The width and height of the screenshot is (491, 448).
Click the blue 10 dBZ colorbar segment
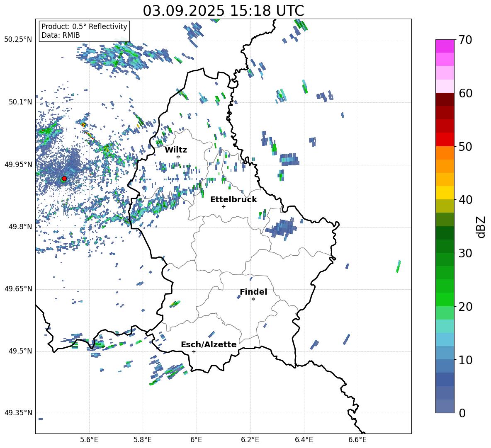(445, 353)
